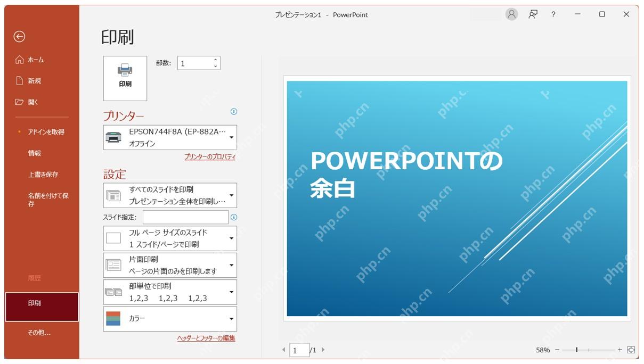The width and height of the screenshot is (644, 364).
Task: Open the ヘッダーとフッターの編集 link
Action: (x=206, y=338)
